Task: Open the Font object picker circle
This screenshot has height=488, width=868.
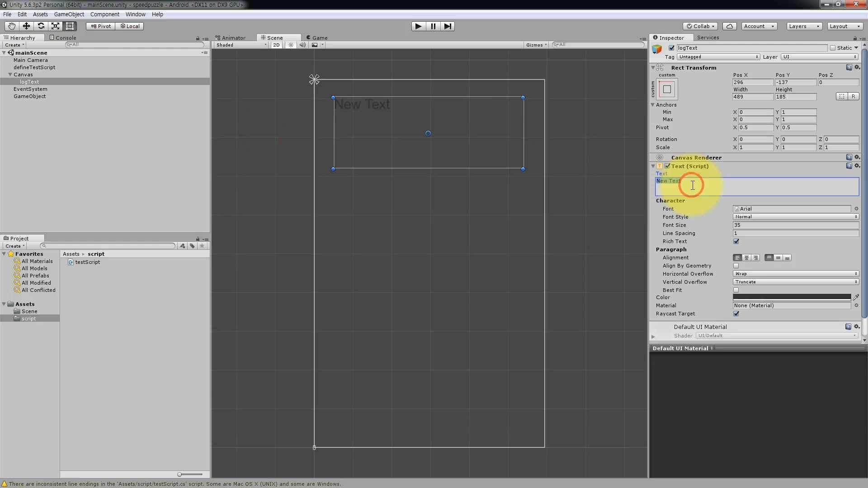Action: pos(856,209)
